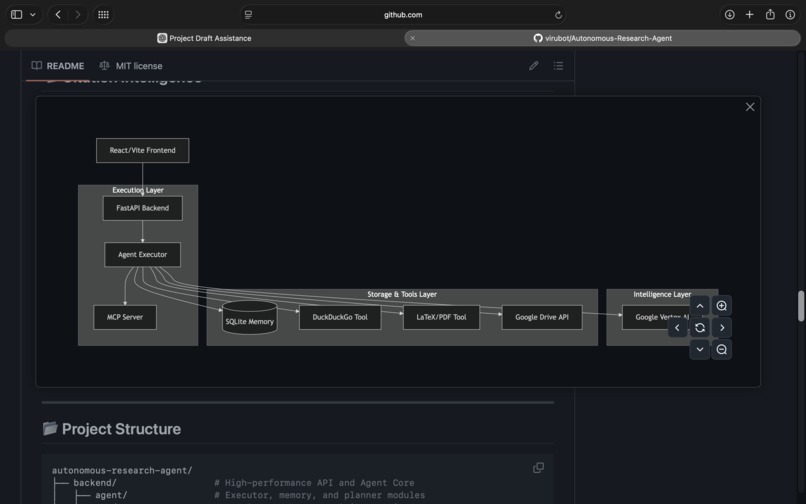Click the backend/ folder line
The image size is (806, 504).
point(95,482)
